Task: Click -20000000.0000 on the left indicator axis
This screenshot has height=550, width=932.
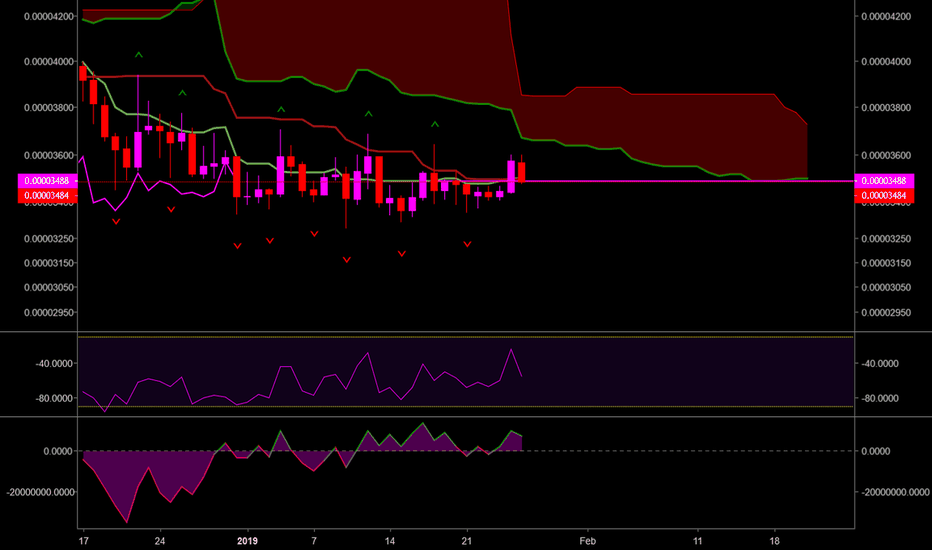Action: tap(40, 492)
